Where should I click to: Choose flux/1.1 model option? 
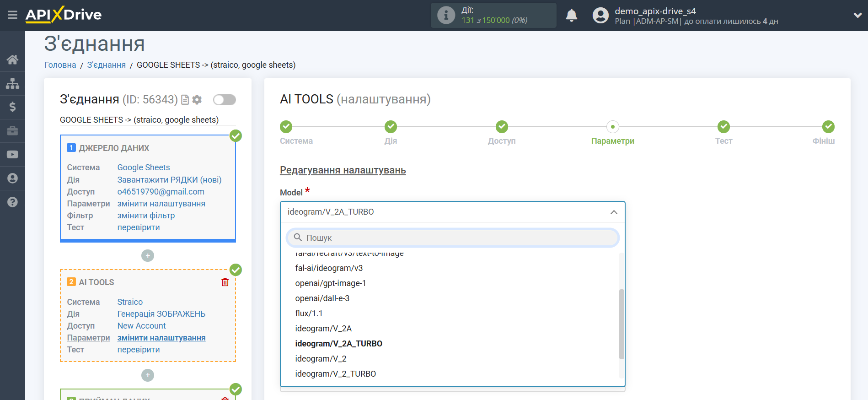pos(309,314)
